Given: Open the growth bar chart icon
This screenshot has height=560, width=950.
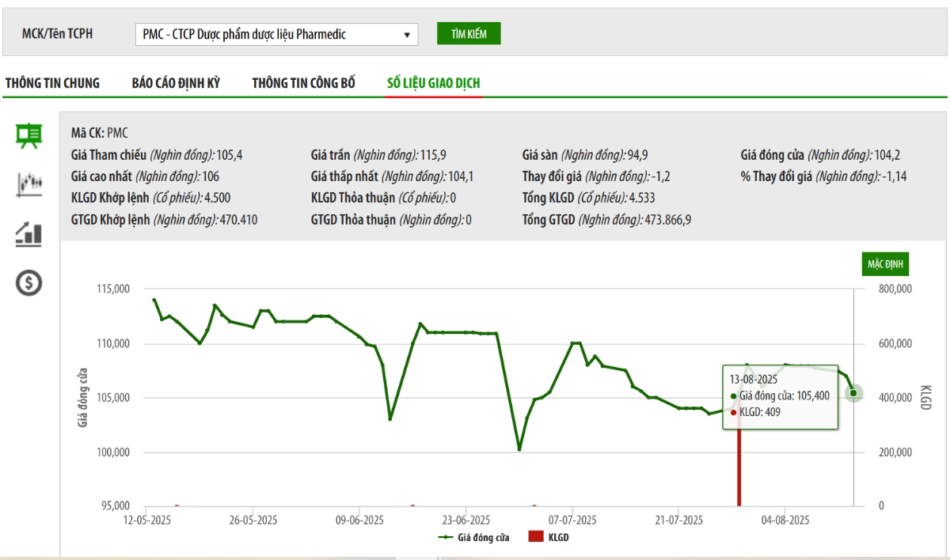Looking at the screenshot, I should [x=29, y=233].
